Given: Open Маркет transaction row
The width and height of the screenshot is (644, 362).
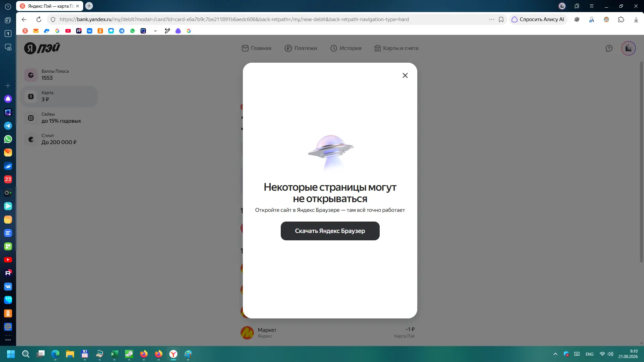Looking at the screenshot, I should [x=328, y=333].
